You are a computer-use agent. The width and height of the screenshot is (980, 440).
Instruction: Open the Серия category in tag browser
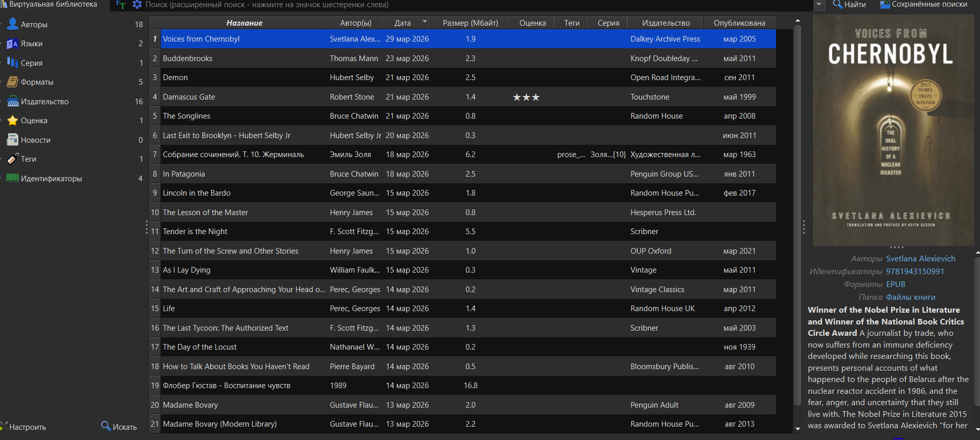point(31,63)
